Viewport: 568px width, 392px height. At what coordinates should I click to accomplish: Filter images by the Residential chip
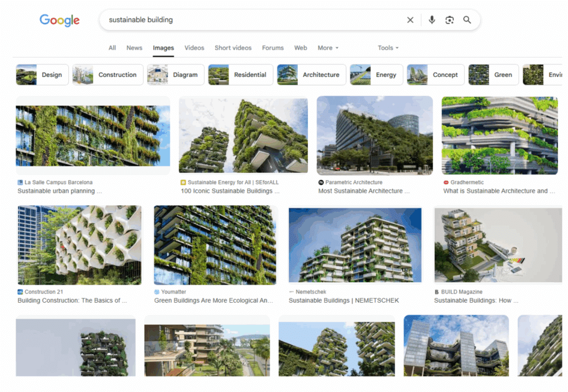click(241, 75)
